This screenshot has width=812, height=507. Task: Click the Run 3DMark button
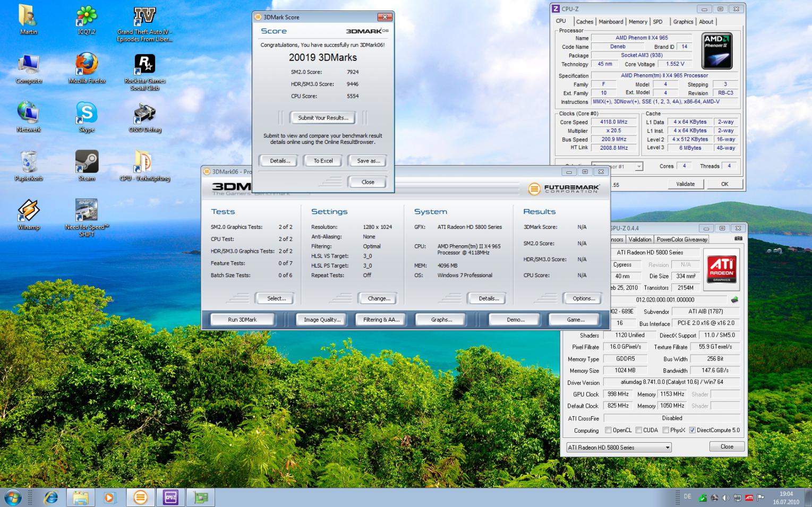coord(242,320)
